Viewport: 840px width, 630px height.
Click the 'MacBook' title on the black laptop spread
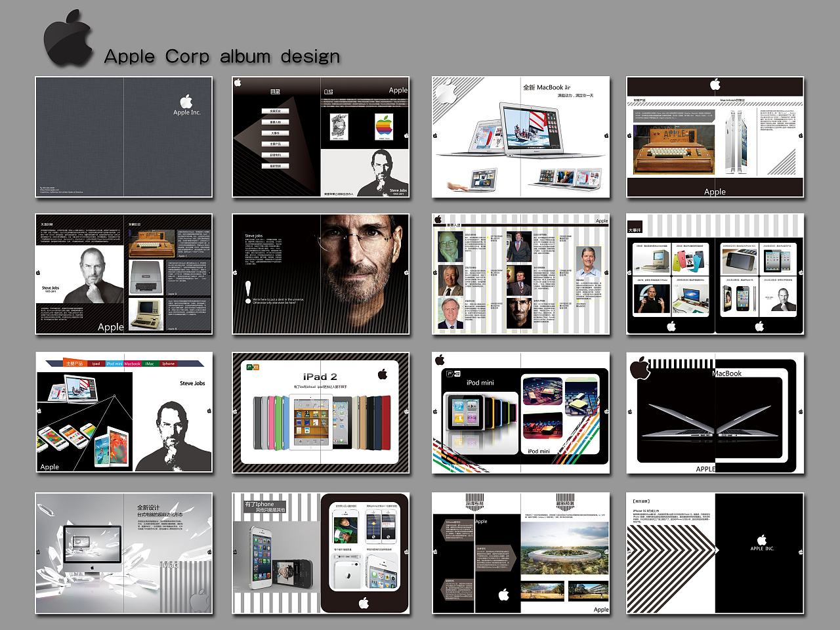(x=727, y=373)
